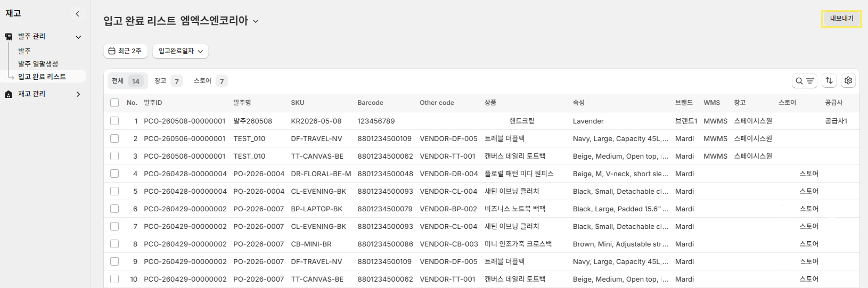Viewport: 868px width, 288px height.
Task: Switch to the 창고 tab
Action: click(x=168, y=81)
